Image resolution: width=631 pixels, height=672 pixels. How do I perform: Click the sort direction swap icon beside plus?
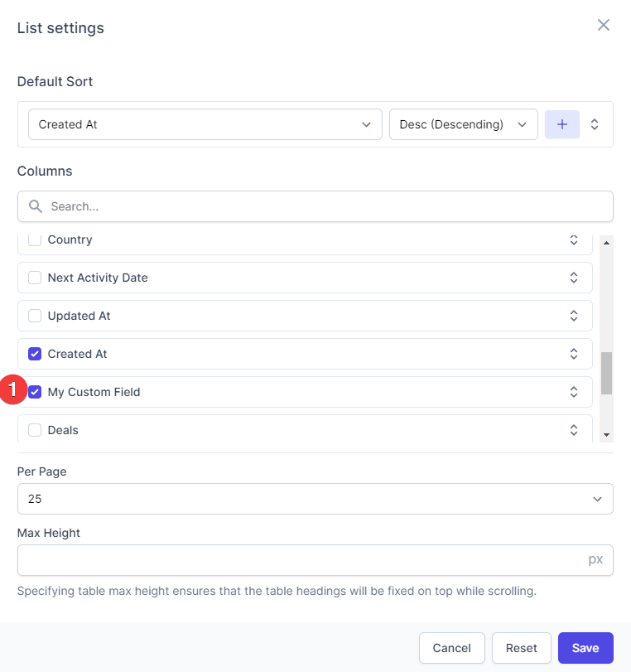coord(595,123)
